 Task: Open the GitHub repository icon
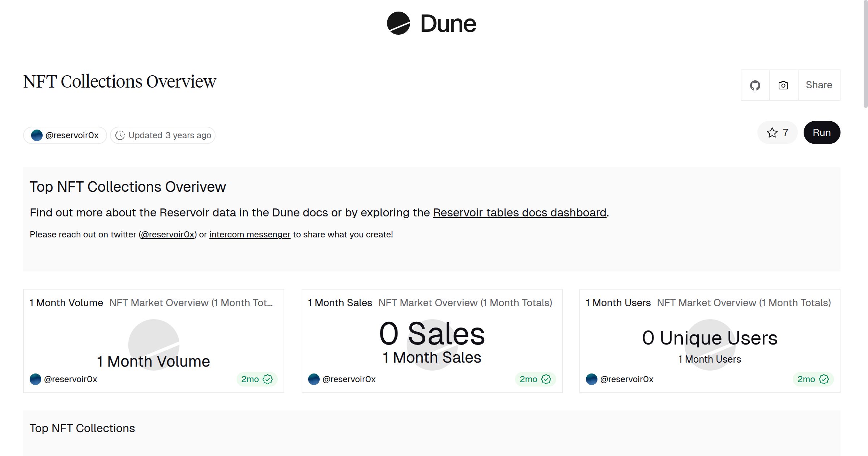coord(755,85)
